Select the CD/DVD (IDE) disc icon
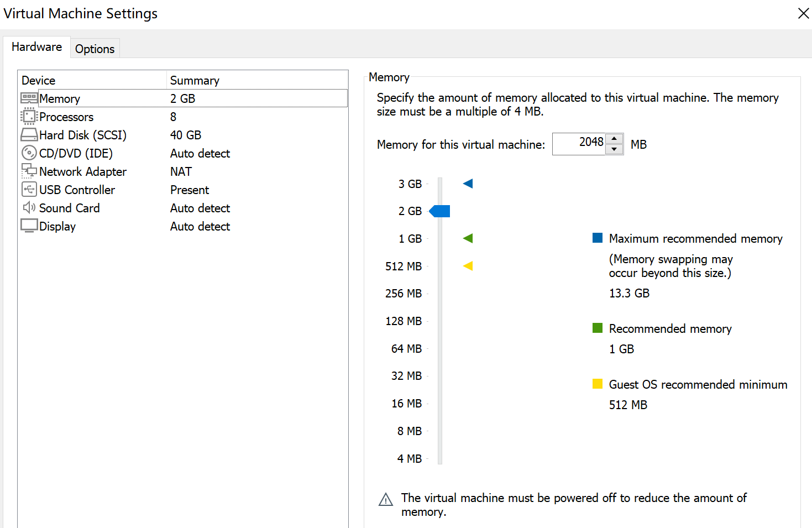Screen dimensions: 812x528 tap(29, 153)
